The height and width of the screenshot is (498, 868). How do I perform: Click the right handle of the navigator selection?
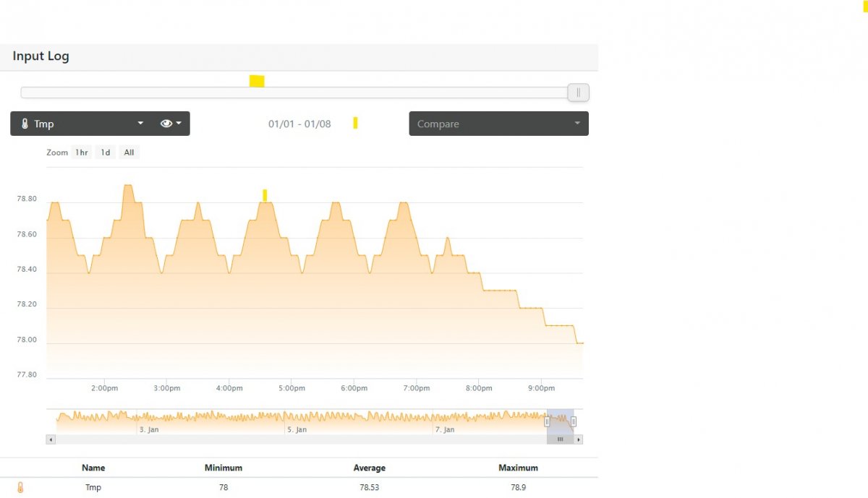574,421
